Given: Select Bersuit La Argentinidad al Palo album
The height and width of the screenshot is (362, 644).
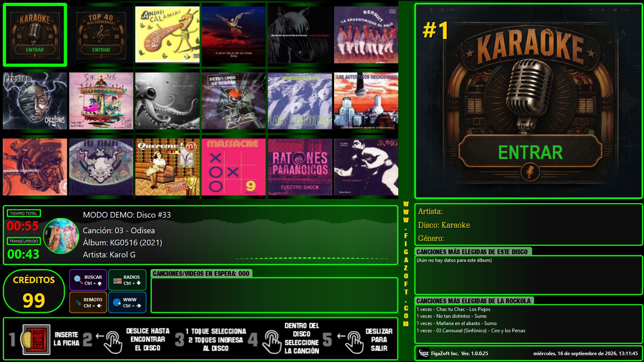Looking at the screenshot, I should 366,35.
